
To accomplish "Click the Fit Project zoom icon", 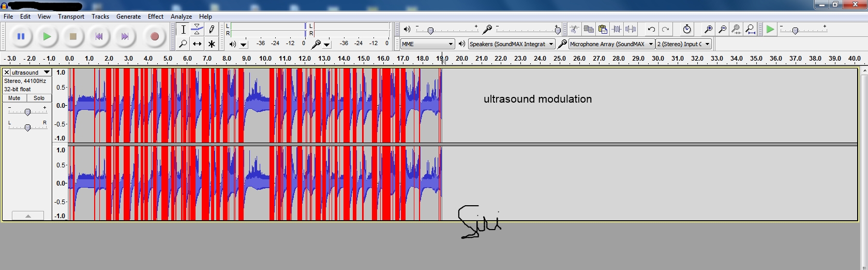I will [x=750, y=29].
